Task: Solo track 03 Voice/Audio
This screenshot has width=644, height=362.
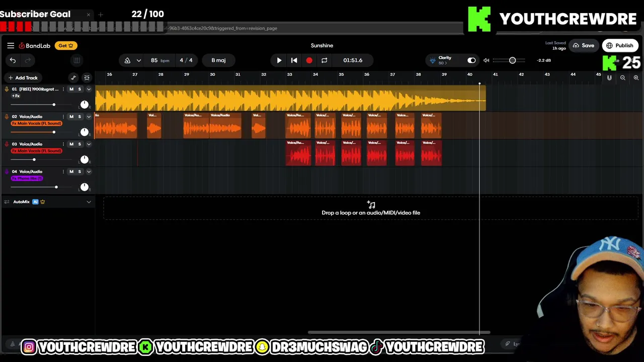Action: (x=79, y=144)
